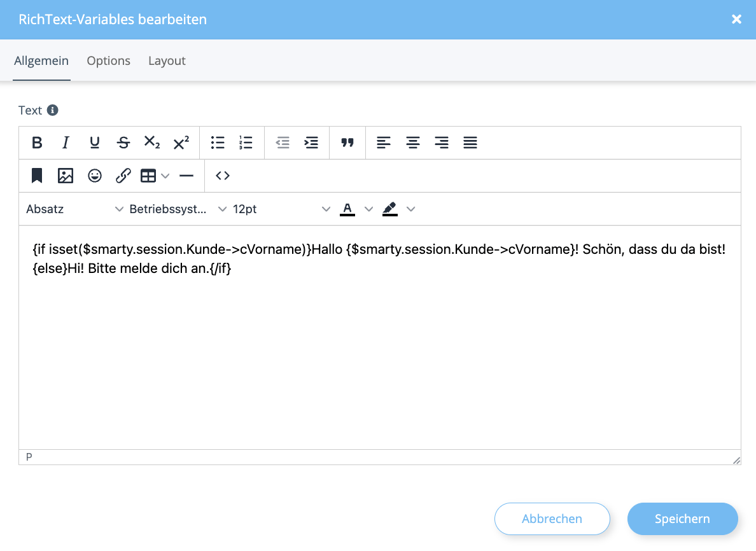The height and width of the screenshot is (551, 756).
Task: Open the source code view
Action: 222,176
